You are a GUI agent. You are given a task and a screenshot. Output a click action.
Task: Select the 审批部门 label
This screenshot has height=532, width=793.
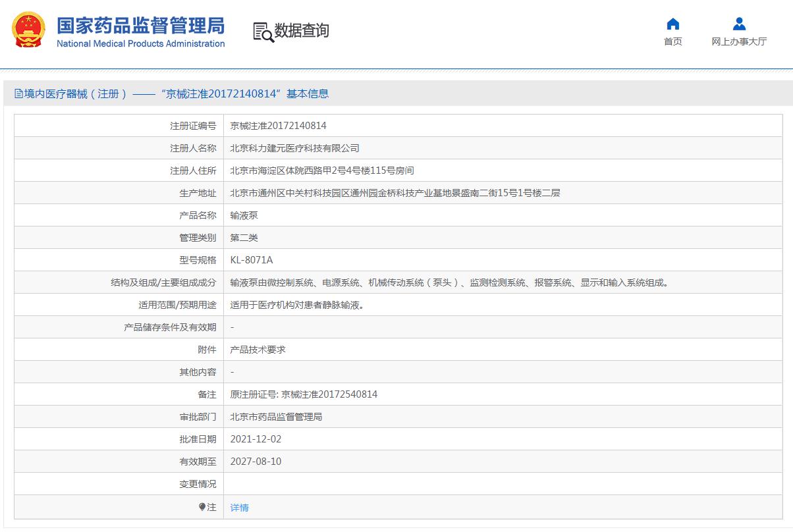pos(198,417)
